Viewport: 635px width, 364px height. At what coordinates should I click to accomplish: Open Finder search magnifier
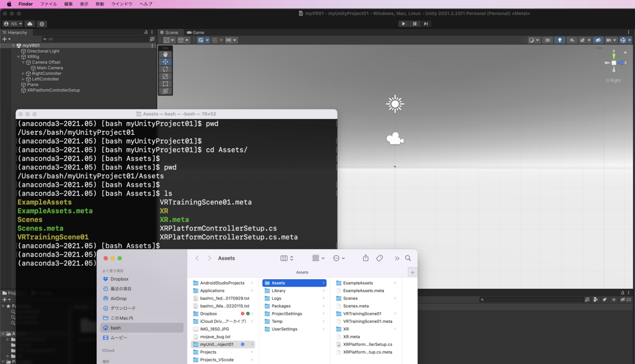pyautogui.click(x=408, y=258)
